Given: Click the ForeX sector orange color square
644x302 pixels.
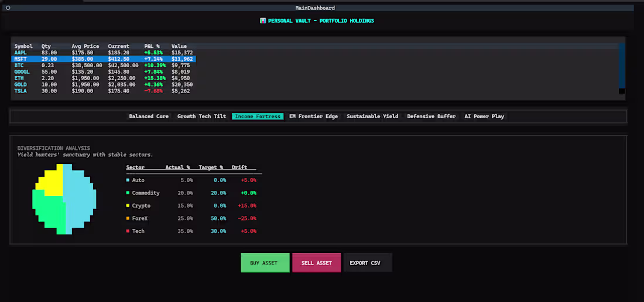Looking at the screenshot, I should (x=128, y=218).
